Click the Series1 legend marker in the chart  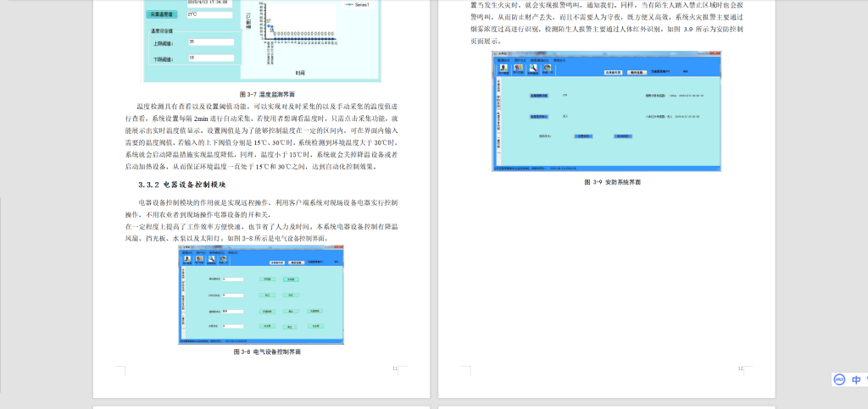(x=350, y=5)
